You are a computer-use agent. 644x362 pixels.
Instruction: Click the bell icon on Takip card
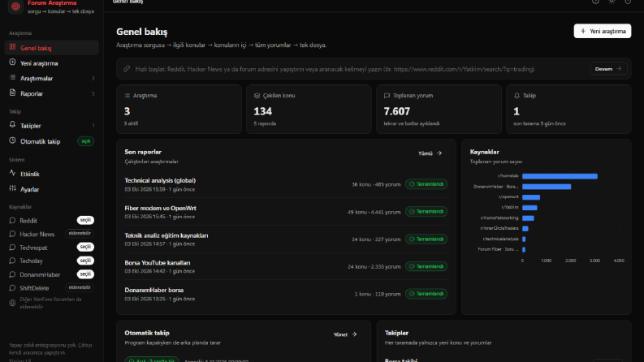click(516, 96)
